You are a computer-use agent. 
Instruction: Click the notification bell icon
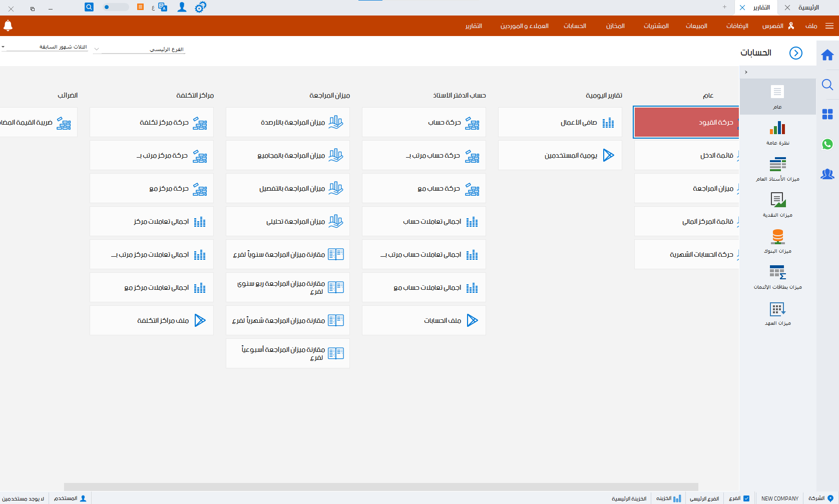coord(8,26)
